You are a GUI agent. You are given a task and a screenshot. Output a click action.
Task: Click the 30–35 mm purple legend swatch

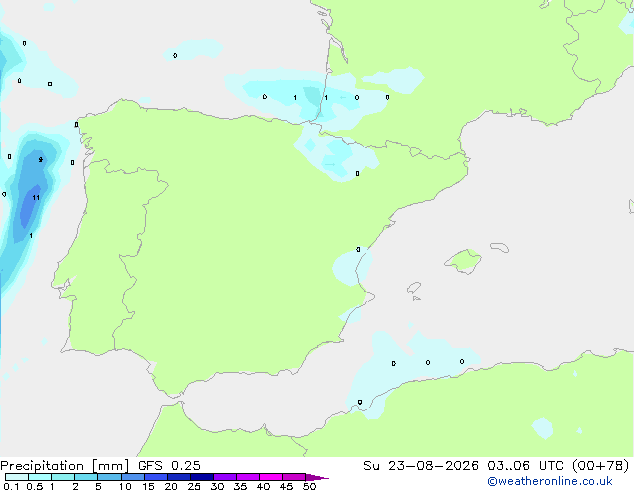pyautogui.click(x=225, y=477)
